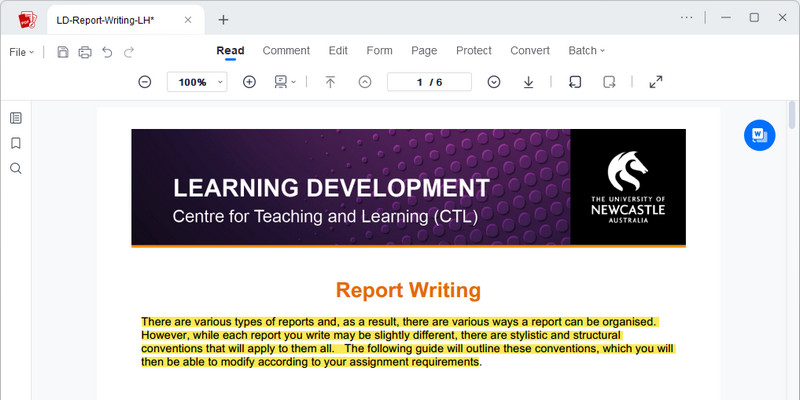Open a new tab with plus
This screenshot has height=400, width=800.
pyautogui.click(x=223, y=19)
